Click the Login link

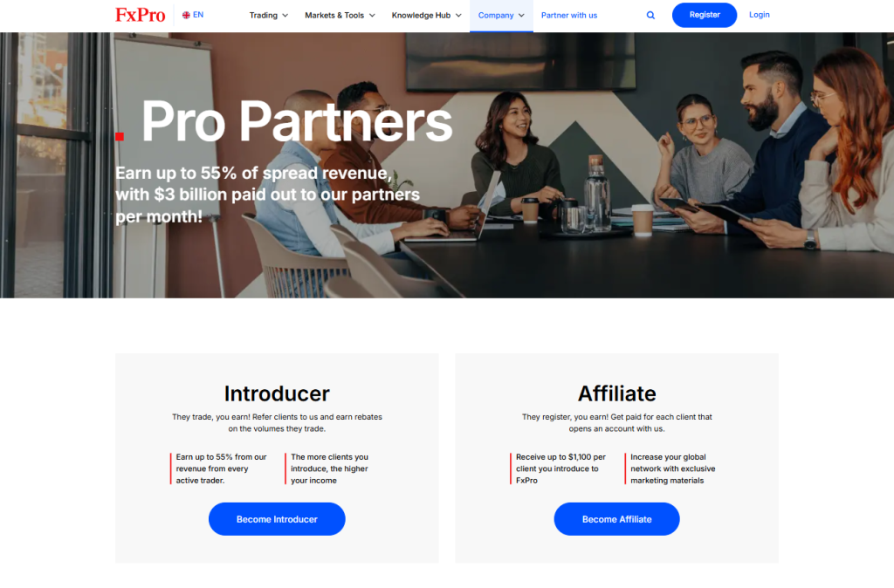click(759, 15)
